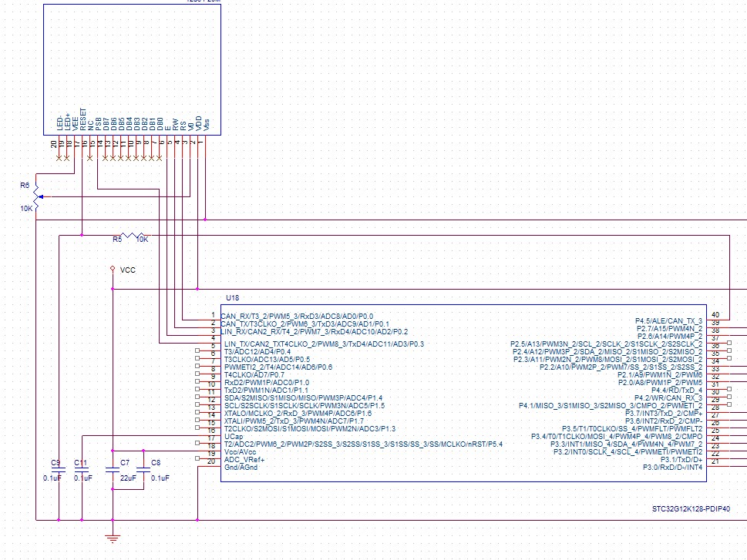Click the P3.6/INT2/RxD_2/CMP- pin label
Image resolution: width=747 pixels, height=560 pixels.
point(664,421)
